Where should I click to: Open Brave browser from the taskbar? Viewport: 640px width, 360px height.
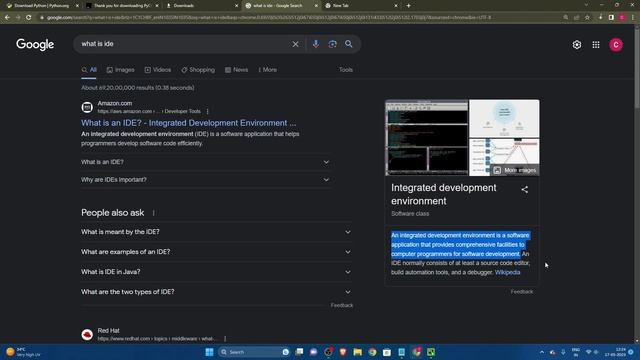point(343,352)
